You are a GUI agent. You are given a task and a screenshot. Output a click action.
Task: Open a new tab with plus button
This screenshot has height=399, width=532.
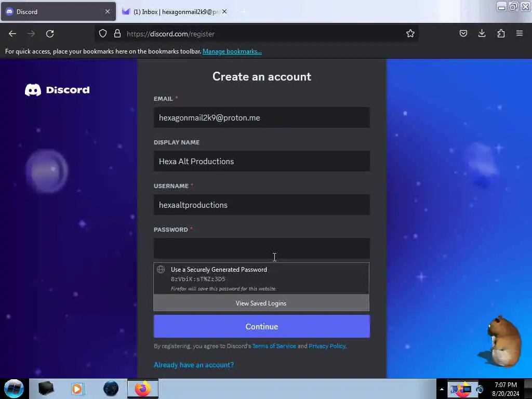243,11
